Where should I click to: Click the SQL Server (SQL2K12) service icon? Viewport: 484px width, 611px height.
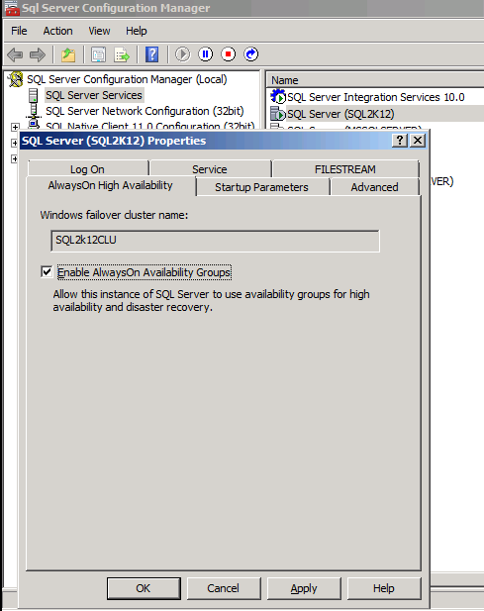click(x=278, y=113)
